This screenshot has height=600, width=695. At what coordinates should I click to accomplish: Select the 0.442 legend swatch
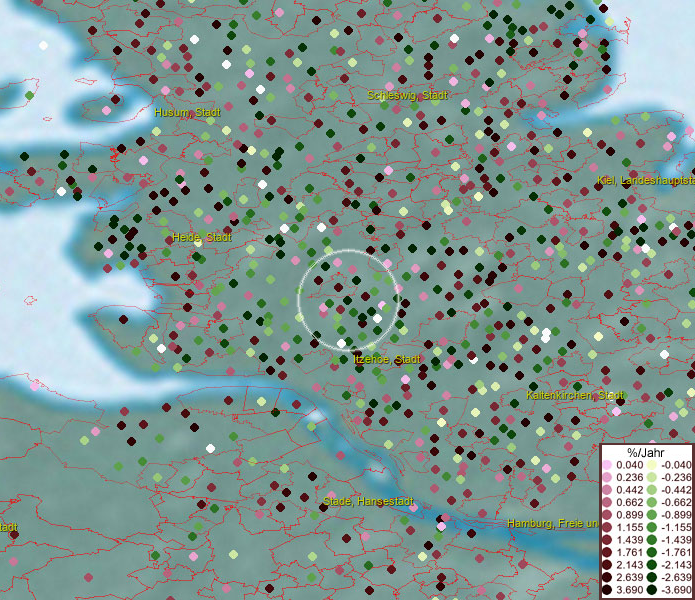(x=607, y=490)
